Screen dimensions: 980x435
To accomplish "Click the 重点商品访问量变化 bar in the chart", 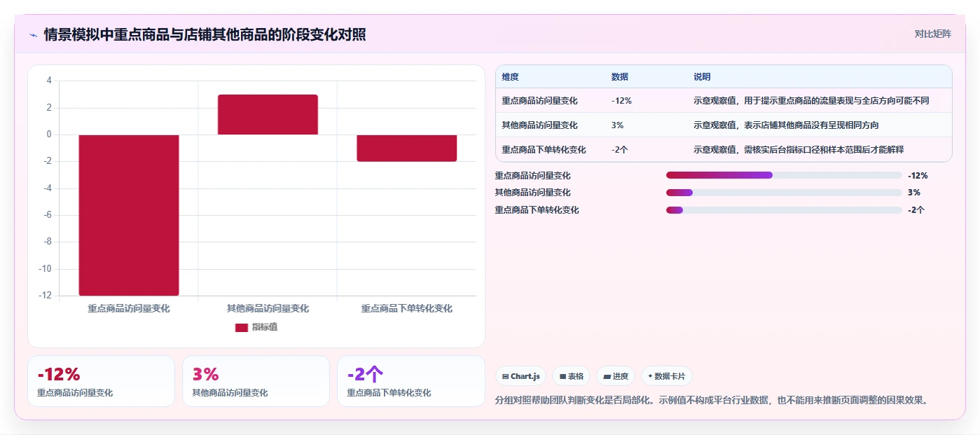I will [129, 215].
